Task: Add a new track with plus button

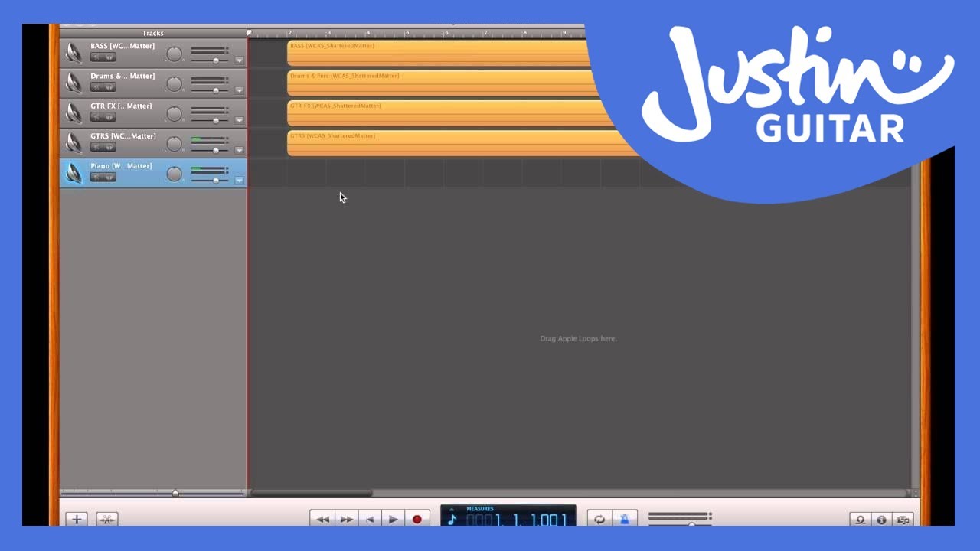Action: click(x=77, y=519)
